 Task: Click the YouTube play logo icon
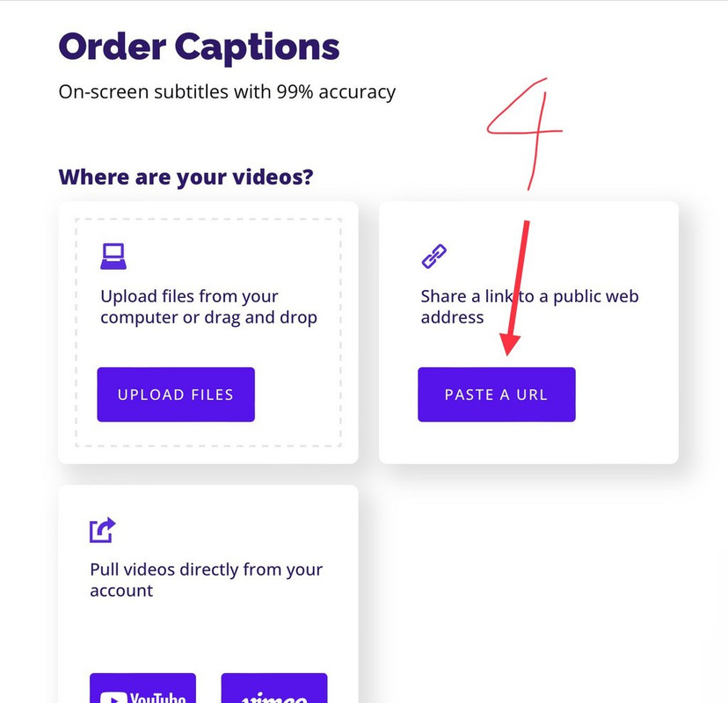(x=113, y=699)
